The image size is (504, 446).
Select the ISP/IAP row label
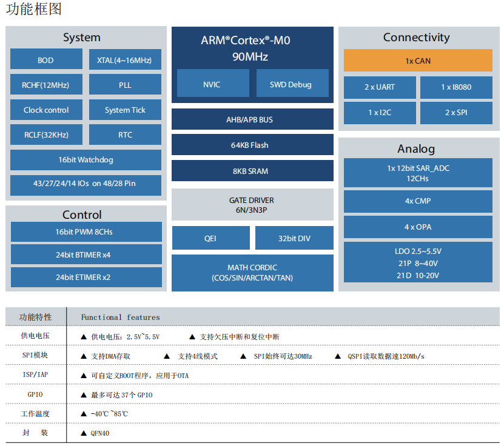pos(35,374)
